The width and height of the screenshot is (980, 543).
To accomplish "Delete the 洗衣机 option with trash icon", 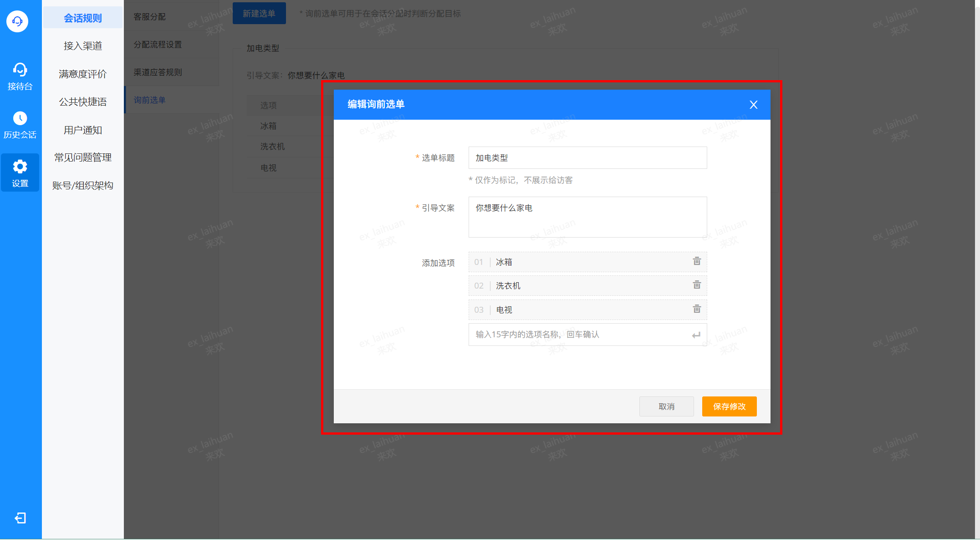I will (697, 285).
